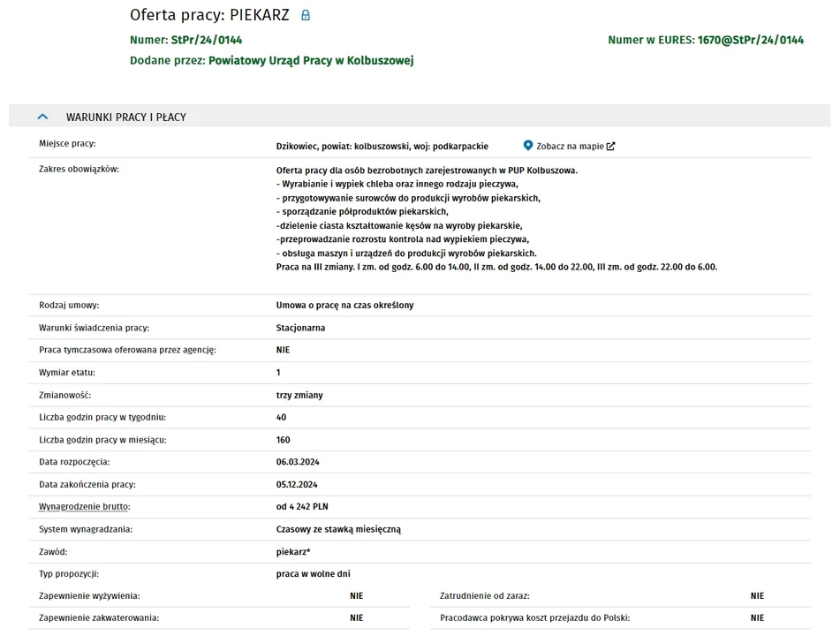840x636 pixels.
Task: Click the Stacjonarna value
Action: (x=300, y=328)
